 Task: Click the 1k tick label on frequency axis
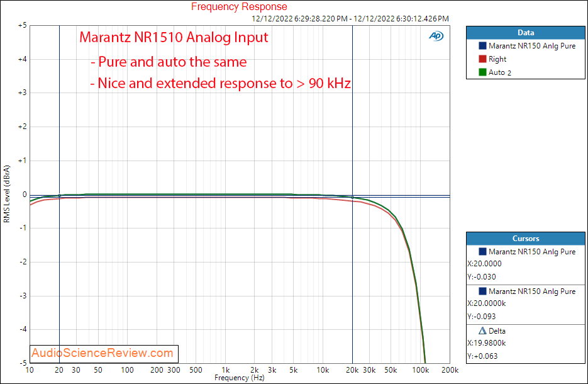(225, 371)
